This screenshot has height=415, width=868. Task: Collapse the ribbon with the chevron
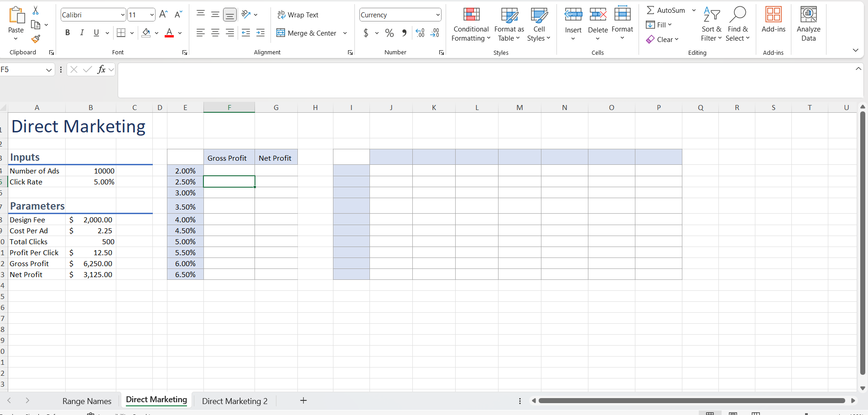855,50
